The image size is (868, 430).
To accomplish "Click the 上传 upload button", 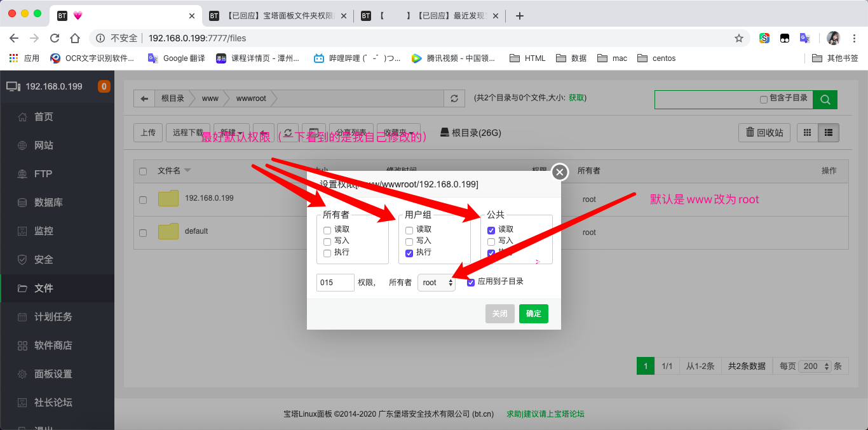I will 148,133.
